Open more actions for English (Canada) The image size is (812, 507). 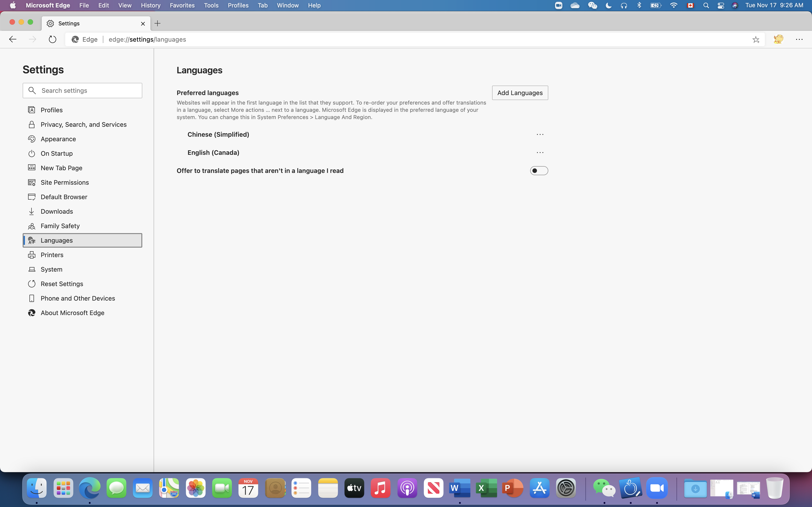540,153
